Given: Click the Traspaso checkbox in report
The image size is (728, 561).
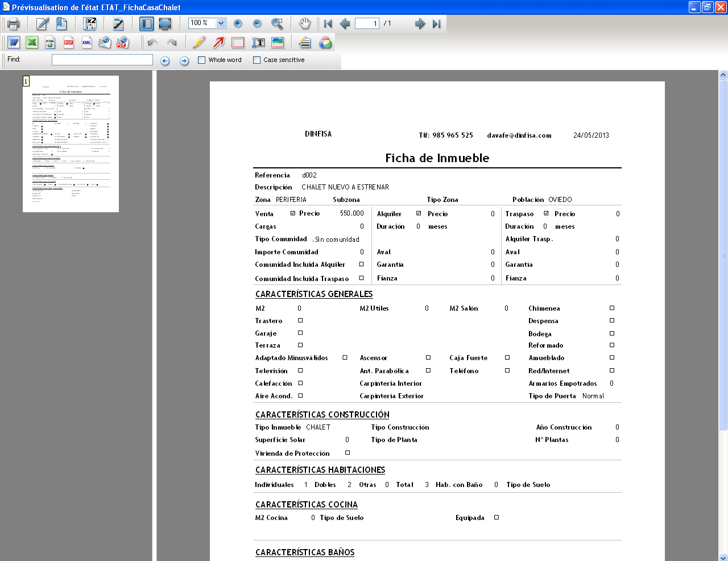Looking at the screenshot, I should (x=546, y=213).
